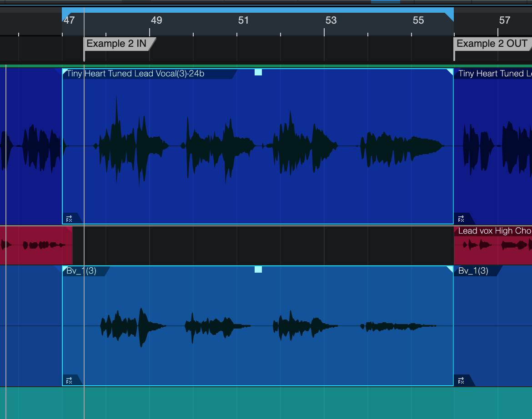Grab fade-out handle of selected lead vocal clip
Screen dimensions: 532x419
coord(451,71)
